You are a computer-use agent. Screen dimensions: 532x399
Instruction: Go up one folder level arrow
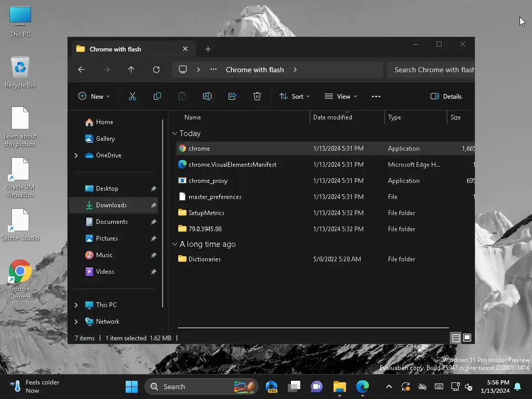click(131, 70)
